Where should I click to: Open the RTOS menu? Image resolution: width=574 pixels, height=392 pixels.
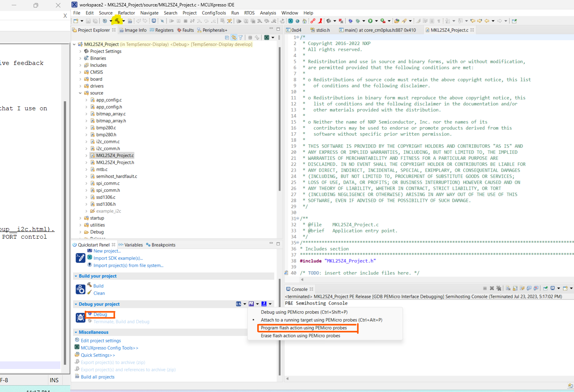coord(249,13)
